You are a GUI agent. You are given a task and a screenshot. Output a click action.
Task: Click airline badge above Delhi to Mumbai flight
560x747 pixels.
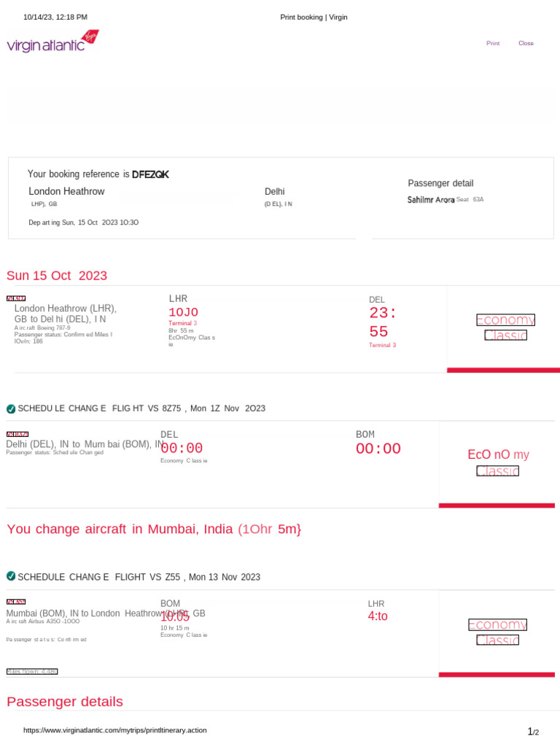[17, 435]
